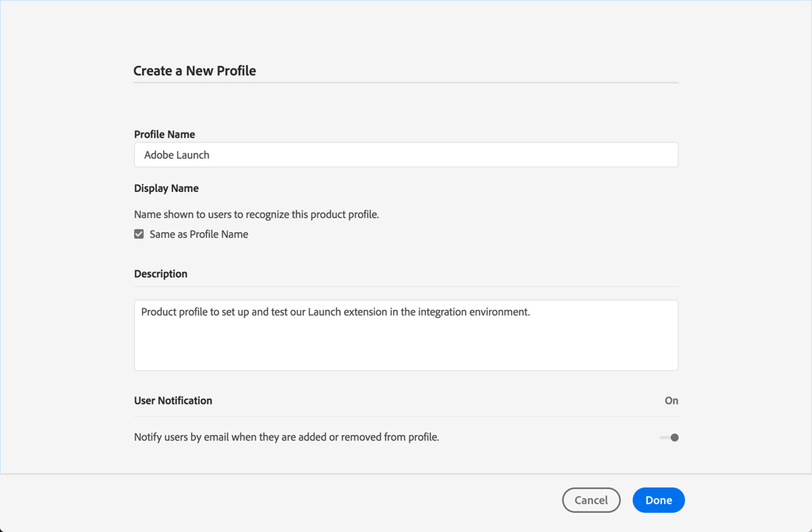Cancel creating the new profile
The height and width of the screenshot is (532, 812).
(x=591, y=499)
